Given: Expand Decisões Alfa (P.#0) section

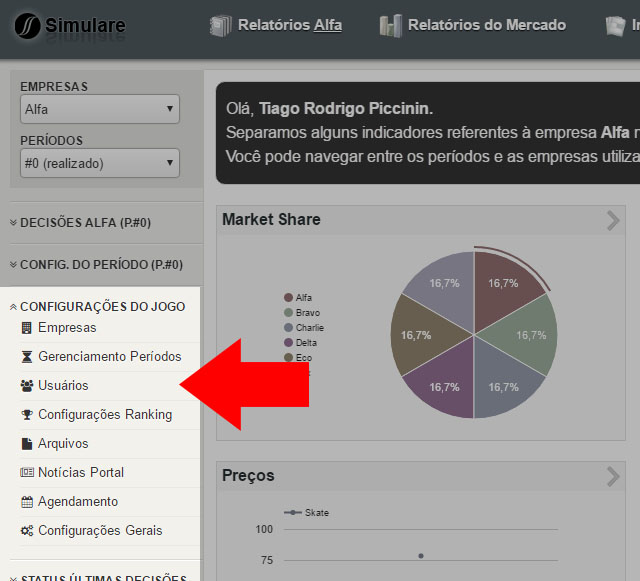Looking at the screenshot, I should [x=80, y=223].
